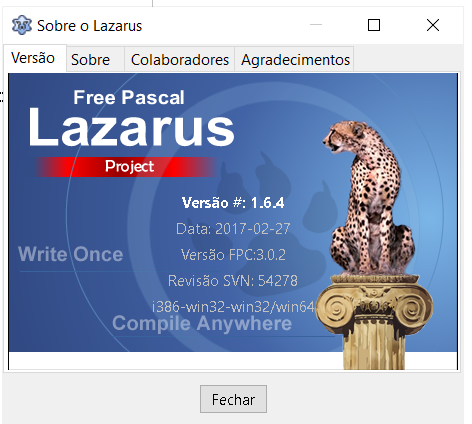Image resolution: width=472 pixels, height=424 pixels.
Task: Click the Revisão SVN: 54278 text
Action: [x=233, y=281]
